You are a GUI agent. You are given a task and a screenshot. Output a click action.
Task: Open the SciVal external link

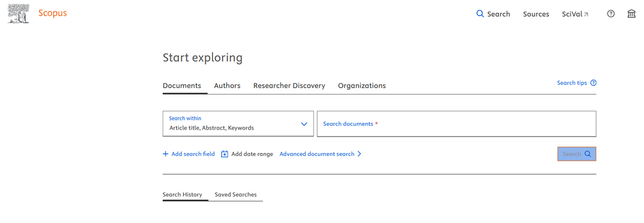pos(575,14)
